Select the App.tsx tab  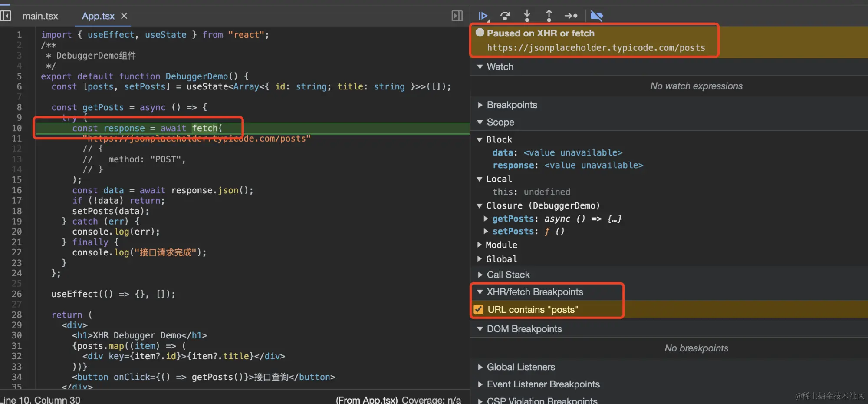click(98, 16)
